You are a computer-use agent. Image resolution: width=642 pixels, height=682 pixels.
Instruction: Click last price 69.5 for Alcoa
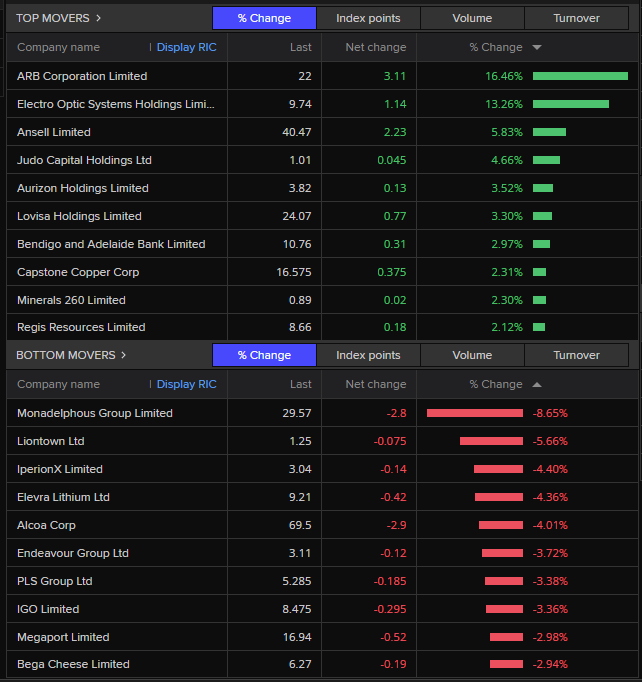point(300,525)
